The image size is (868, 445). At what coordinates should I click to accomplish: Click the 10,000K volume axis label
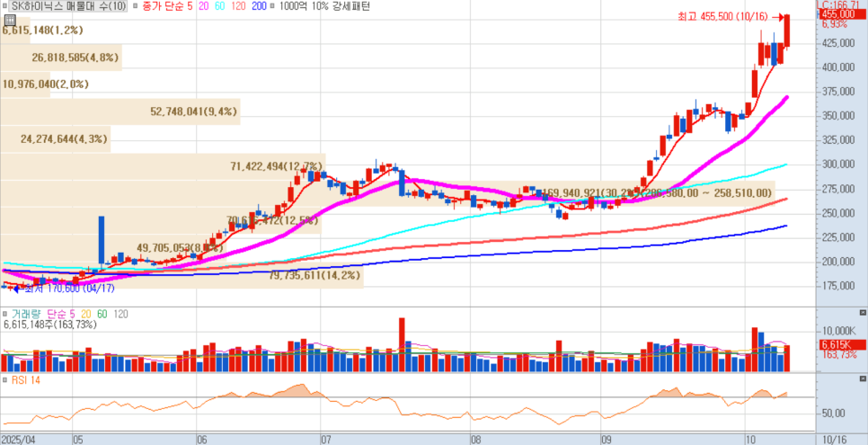pos(838,331)
